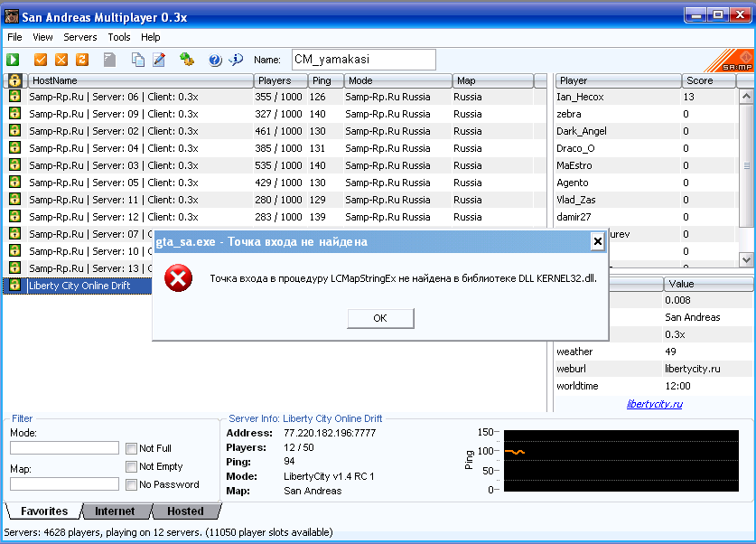Image resolution: width=756 pixels, height=544 pixels.
Task: Open the green Settings icon in toolbar
Action: click(187, 60)
